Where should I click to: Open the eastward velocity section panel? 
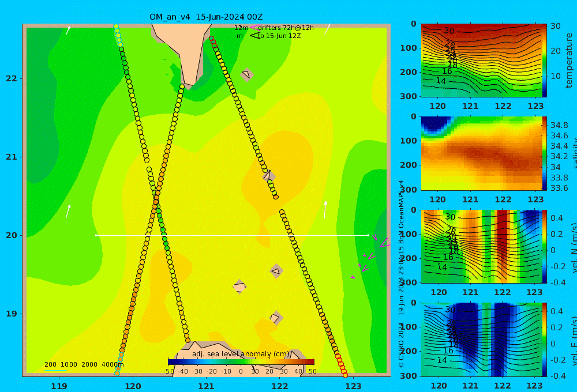(481, 340)
